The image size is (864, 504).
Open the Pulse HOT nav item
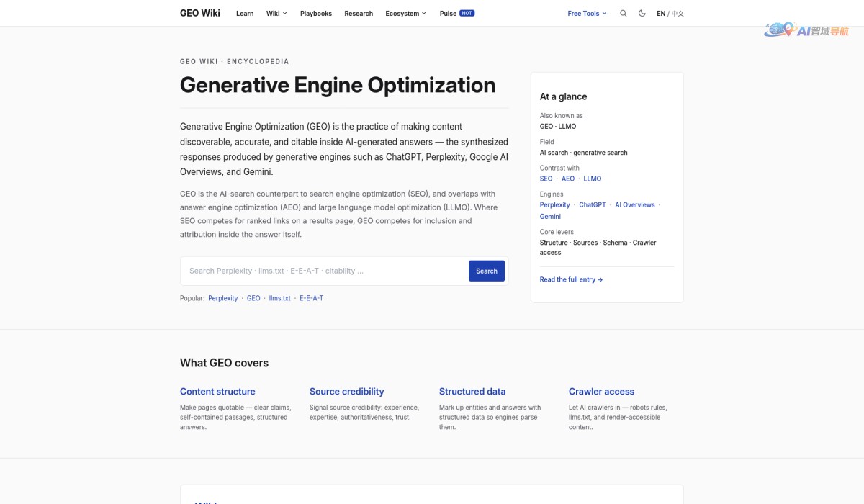(x=457, y=14)
